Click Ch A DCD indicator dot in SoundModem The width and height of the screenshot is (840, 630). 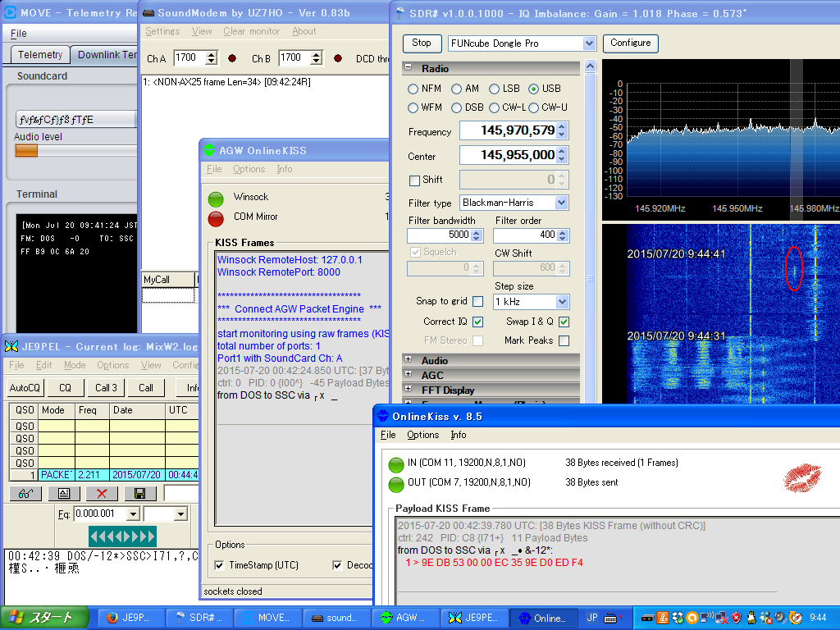[x=232, y=58]
